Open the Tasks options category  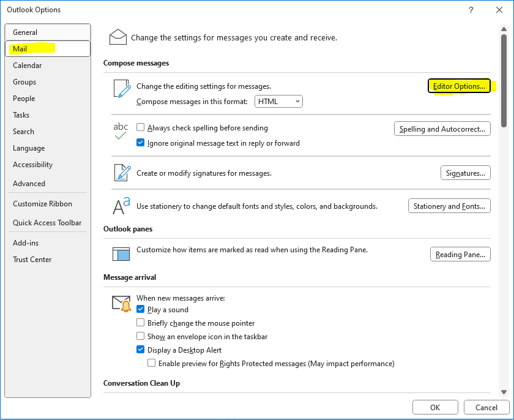pyautogui.click(x=48, y=114)
